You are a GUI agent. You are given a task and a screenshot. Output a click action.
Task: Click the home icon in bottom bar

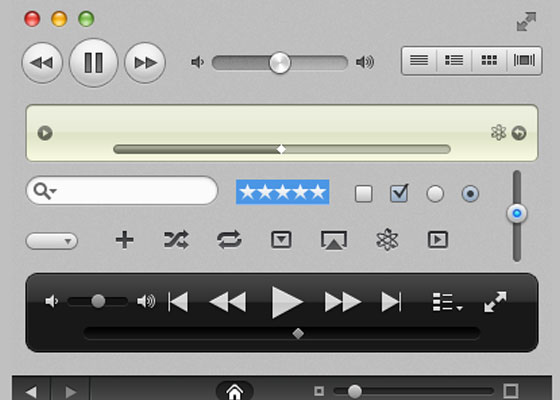(235, 392)
